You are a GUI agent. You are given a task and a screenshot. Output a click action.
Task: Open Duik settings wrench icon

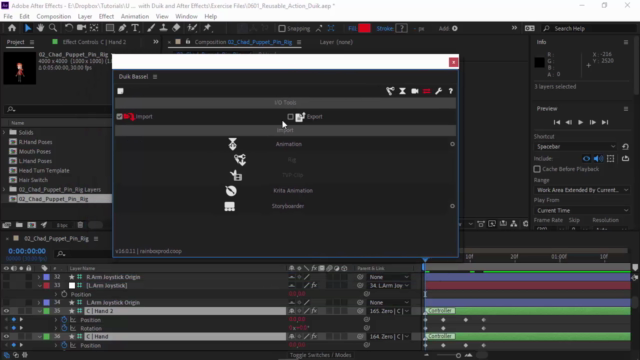coord(438,91)
